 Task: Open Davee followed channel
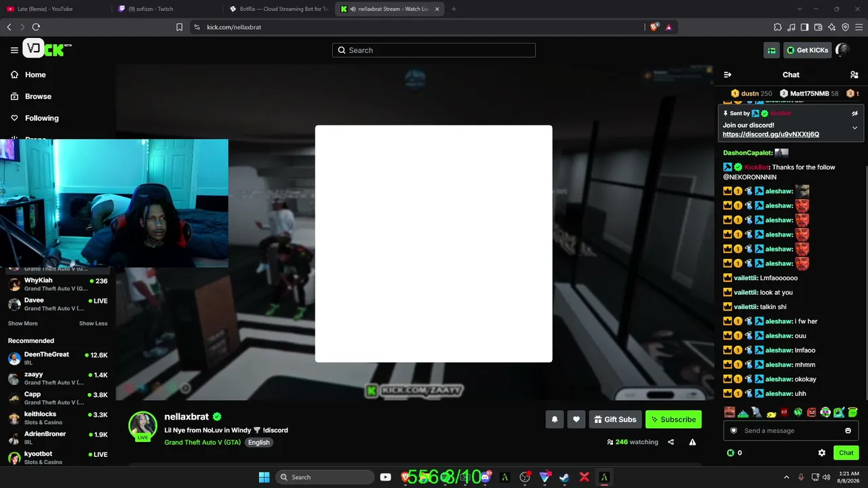click(58, 304)
